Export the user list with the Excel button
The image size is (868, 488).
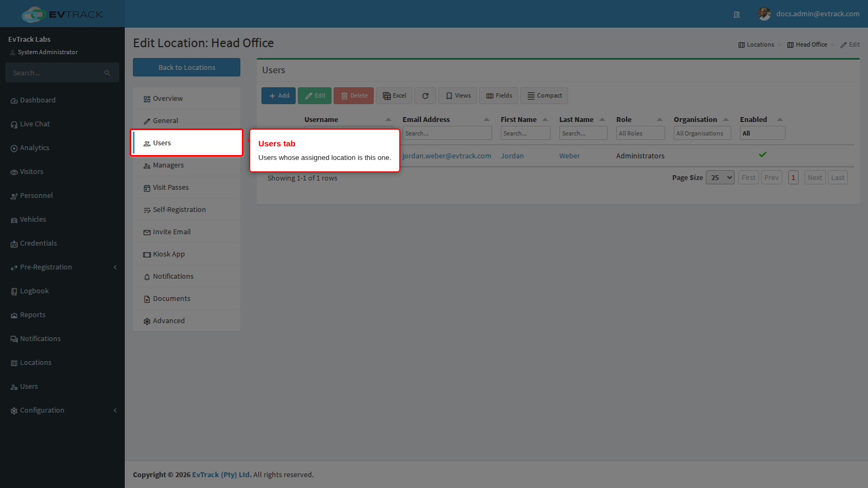394,96
